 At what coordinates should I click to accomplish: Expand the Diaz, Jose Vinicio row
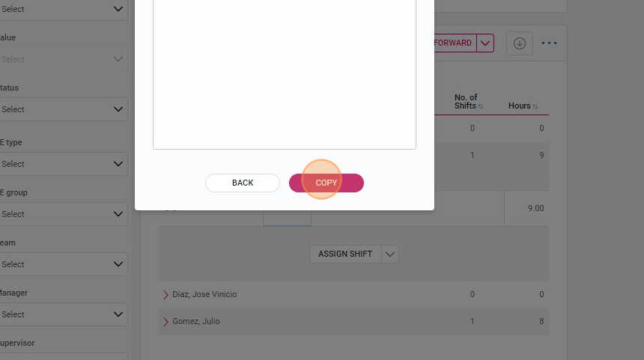point(165,295)
